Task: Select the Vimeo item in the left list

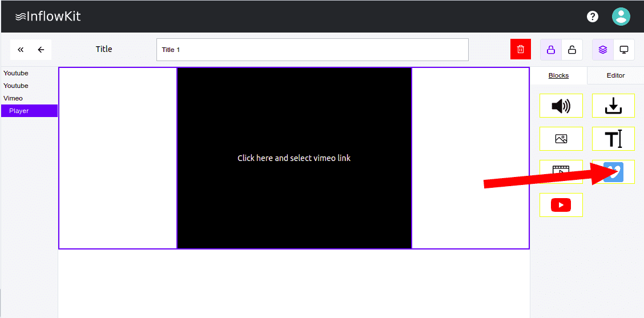Action: tap(13, 98)
